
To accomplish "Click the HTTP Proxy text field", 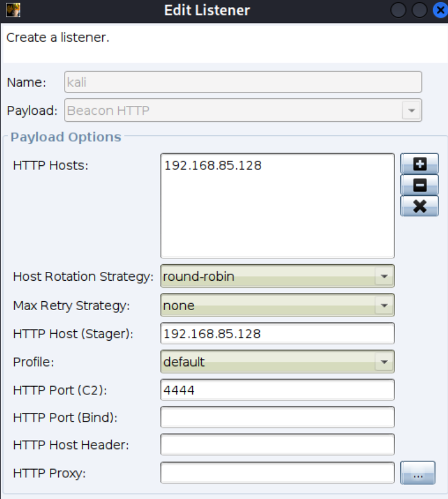I will 277,473.
